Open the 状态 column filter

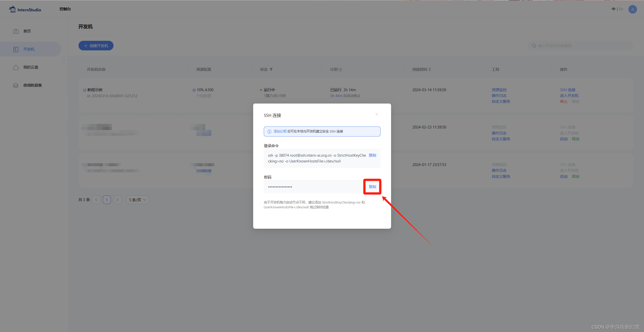click(271, 69)
